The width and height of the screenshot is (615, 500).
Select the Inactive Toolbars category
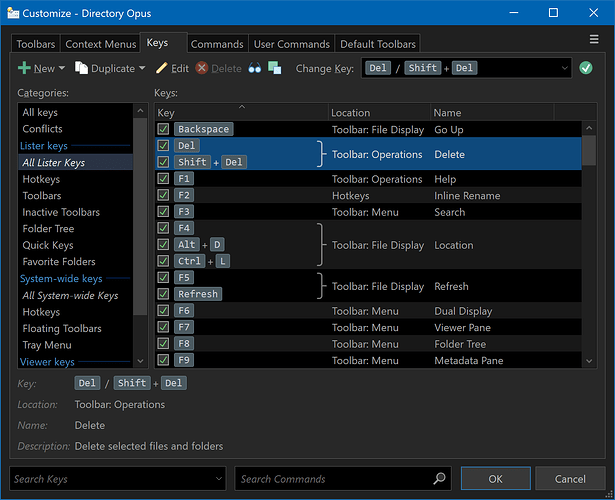[75, 212]
